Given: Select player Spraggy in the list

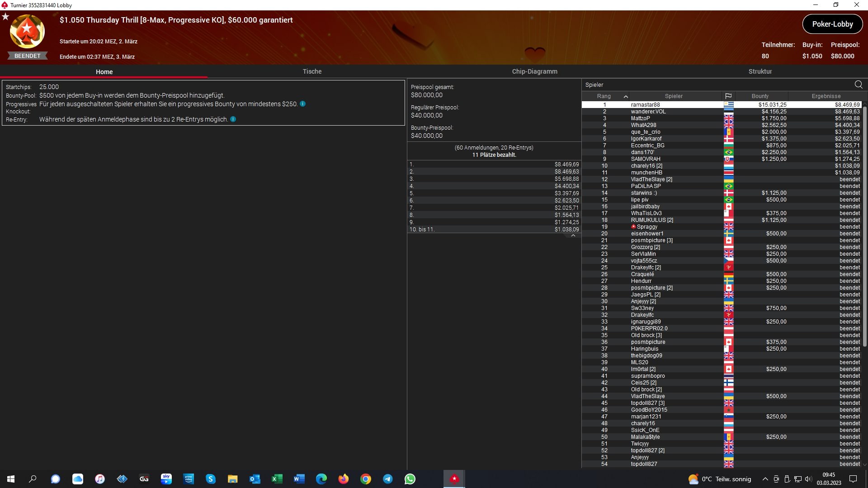Looking at the screenshot, I should (647, 227).
